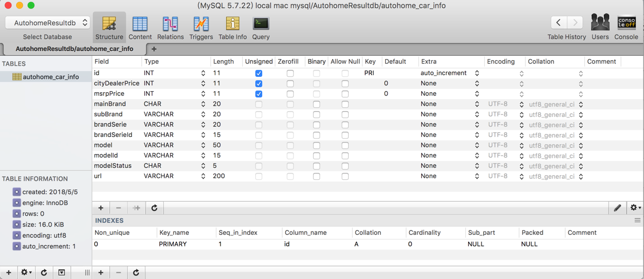Open Type dropdown for id field
Screen dimensions: 644x279
[203, 73]
